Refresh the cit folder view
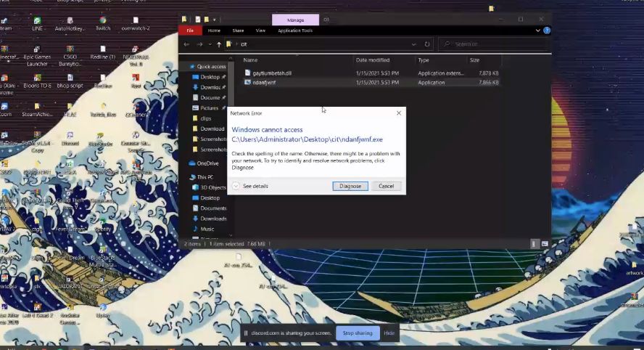Image resolution: width=644 pixels, height=350 pixels. point(427,44)
